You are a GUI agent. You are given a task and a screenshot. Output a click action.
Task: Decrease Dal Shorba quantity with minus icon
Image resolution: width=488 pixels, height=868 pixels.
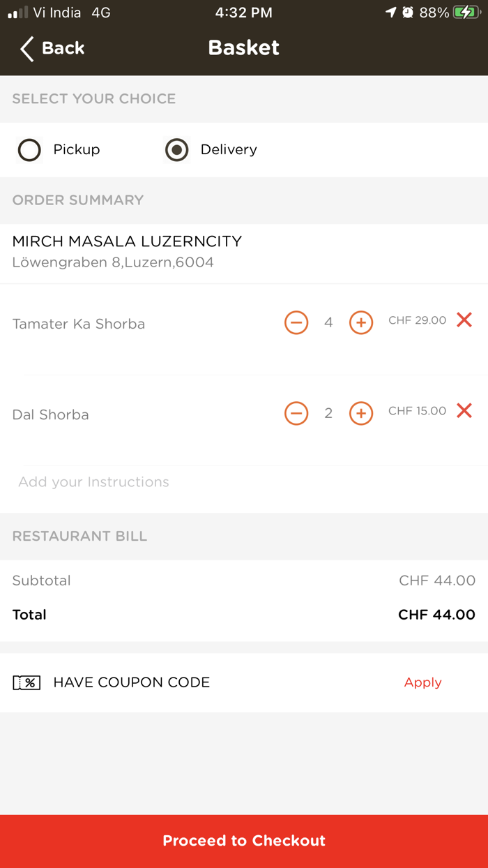pyautogui.click(x=296, y=413)
